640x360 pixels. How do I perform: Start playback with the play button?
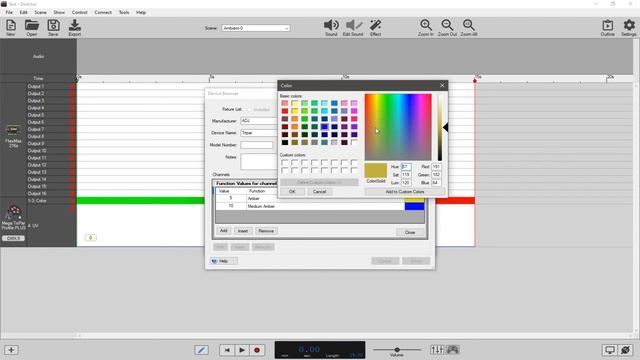pos(242,350)
